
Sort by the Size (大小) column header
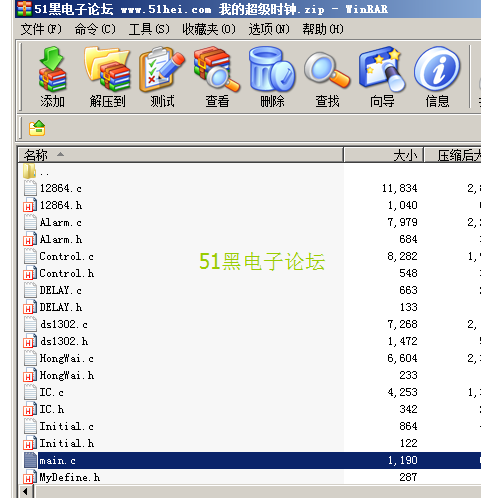(x=383, y=155)
